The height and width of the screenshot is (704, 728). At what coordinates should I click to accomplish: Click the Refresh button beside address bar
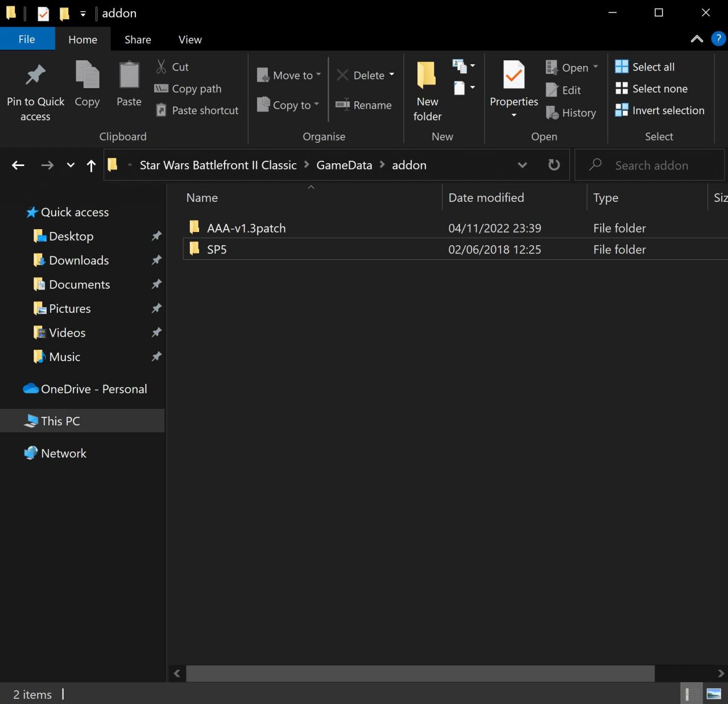coord(553,165)
